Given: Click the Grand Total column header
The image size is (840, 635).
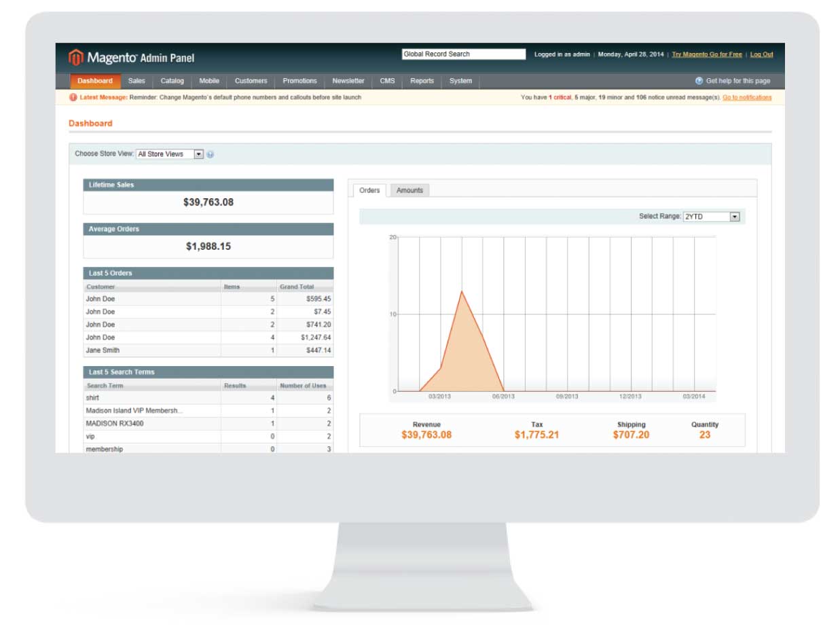Looking at the screenshot, I should click(x=305, y=287).
